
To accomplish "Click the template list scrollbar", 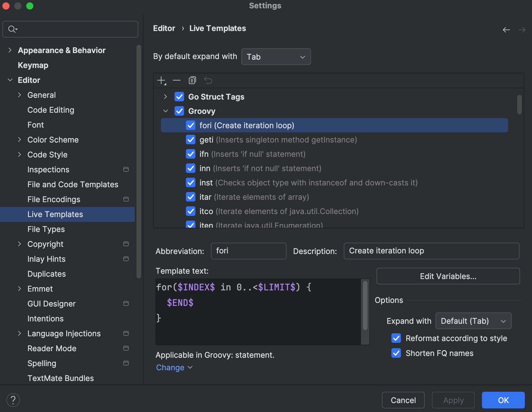I will pos(519,104).
